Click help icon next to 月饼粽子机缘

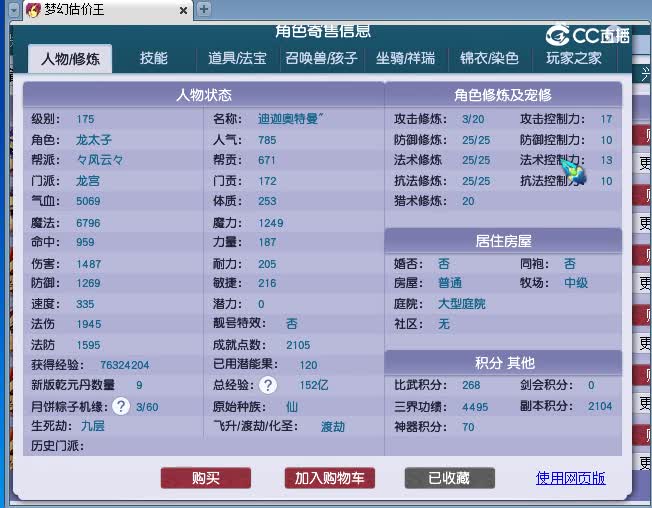121,406
